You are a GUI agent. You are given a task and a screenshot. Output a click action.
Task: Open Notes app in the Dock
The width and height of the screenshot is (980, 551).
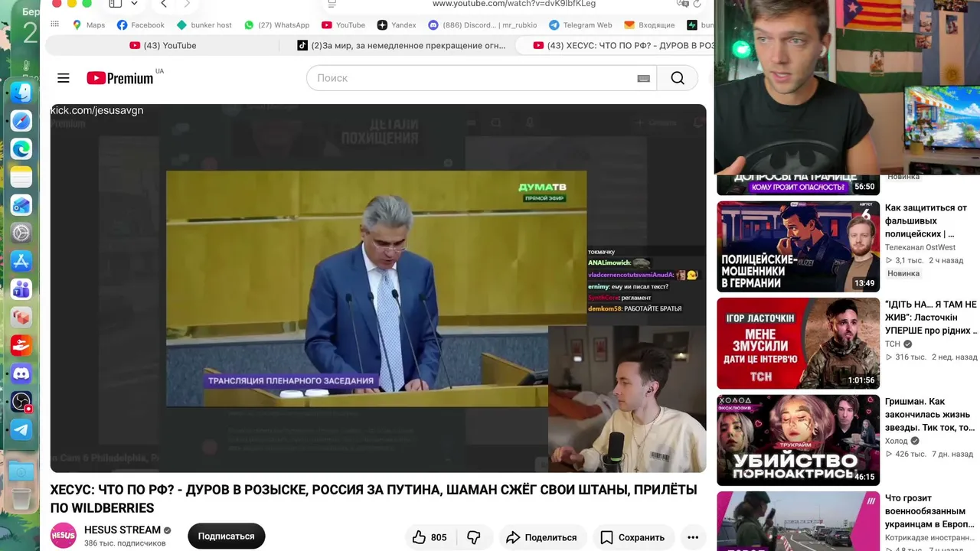pos(21,177)
